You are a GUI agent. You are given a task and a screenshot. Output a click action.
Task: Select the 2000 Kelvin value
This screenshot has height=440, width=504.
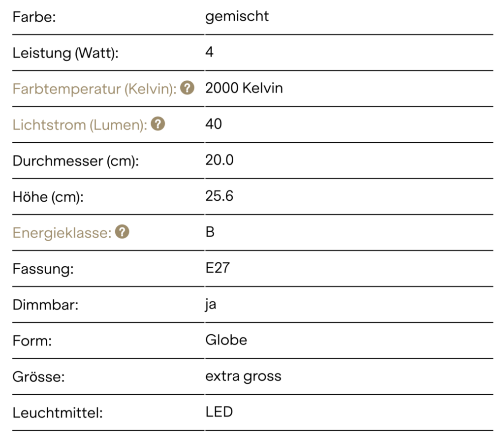pos(244,88)
